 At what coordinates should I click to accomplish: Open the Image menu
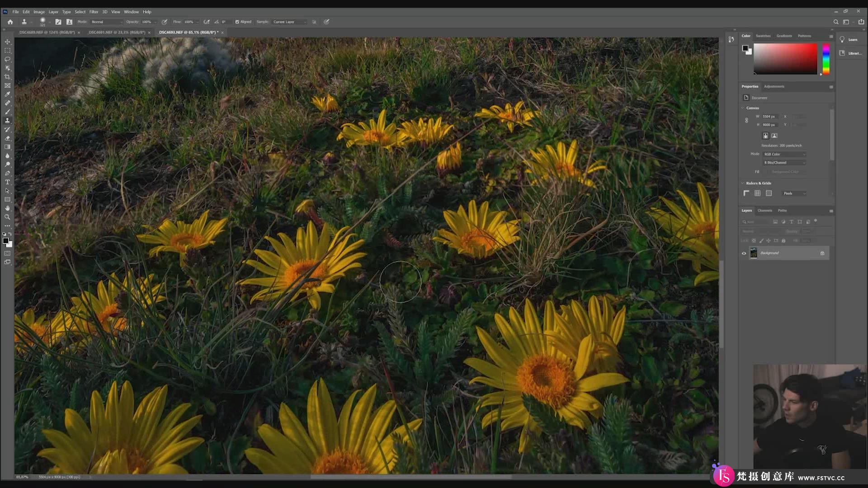point(39,12)
